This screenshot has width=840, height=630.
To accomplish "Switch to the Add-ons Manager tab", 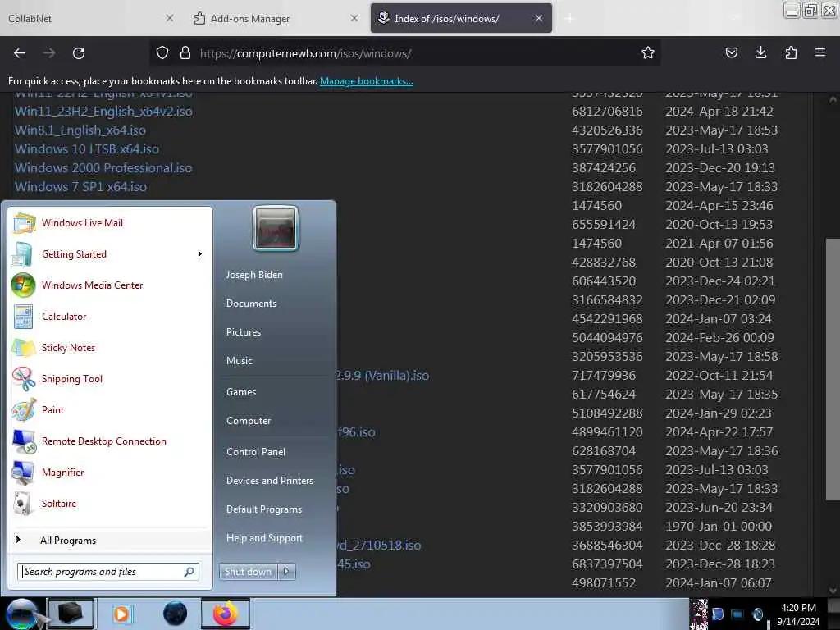I will click(x=274, y=18).
